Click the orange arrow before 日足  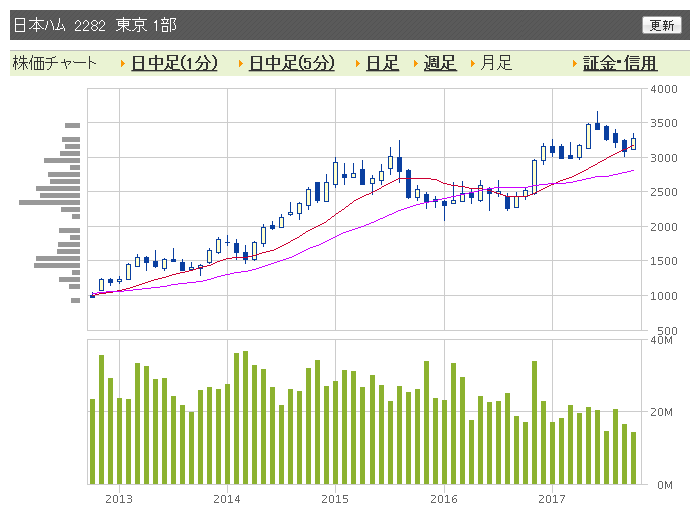click(358, 63)
